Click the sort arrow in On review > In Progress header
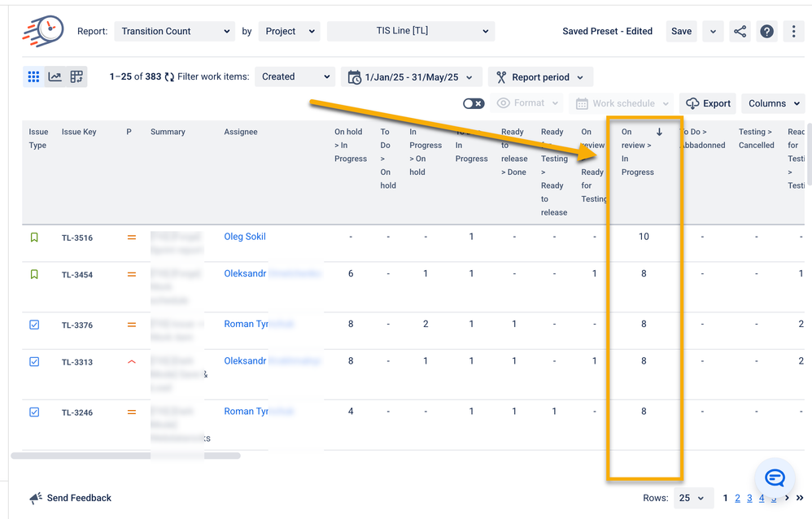Viewport: 812px width, 519px height. click(x=659, y=132)
